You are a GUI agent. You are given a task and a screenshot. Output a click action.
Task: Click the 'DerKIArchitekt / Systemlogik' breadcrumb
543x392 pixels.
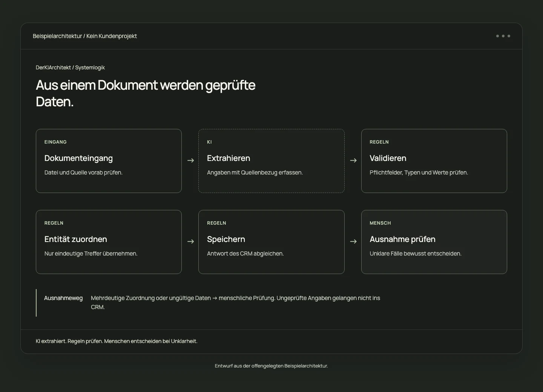coord(70,67)
